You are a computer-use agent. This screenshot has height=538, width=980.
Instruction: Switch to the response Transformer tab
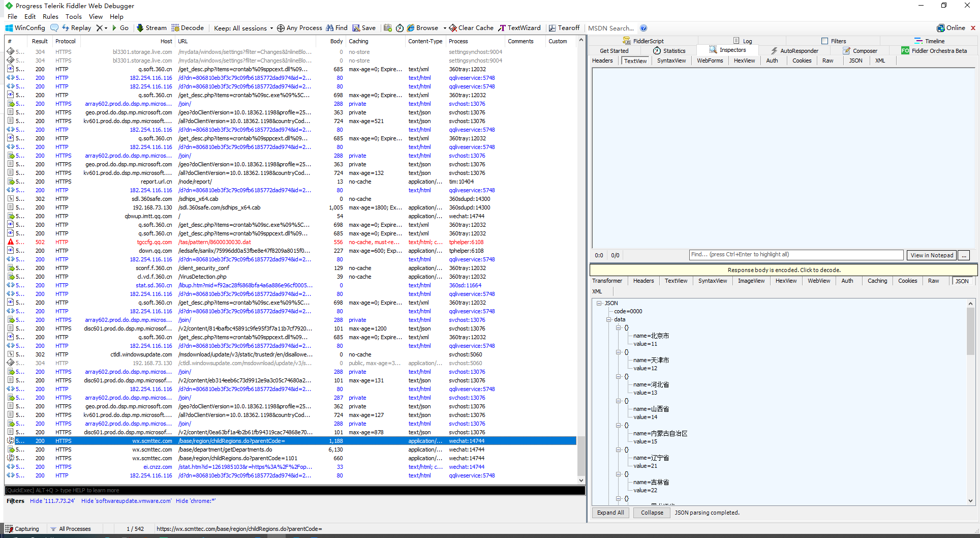[607, 281]
